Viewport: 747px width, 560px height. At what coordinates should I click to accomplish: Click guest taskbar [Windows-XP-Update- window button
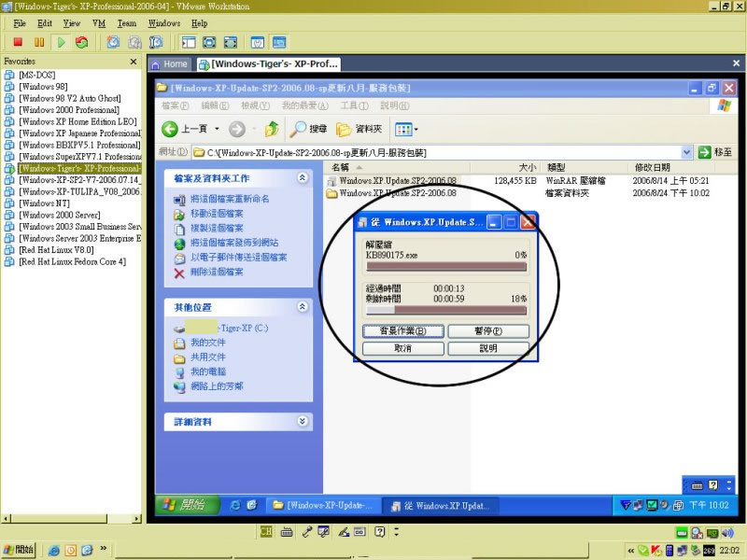pyautogui.click(x=324, y=505)
